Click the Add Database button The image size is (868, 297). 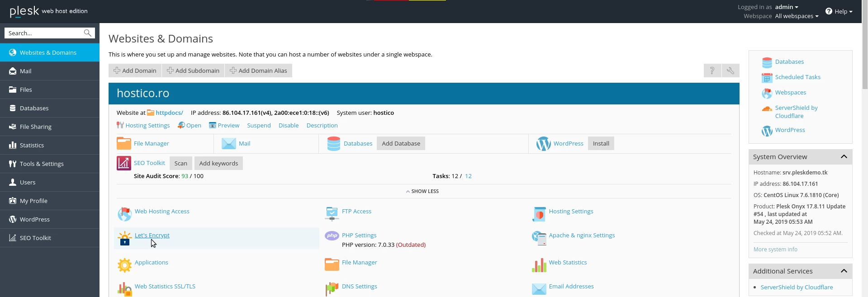[x=401, y=144]
